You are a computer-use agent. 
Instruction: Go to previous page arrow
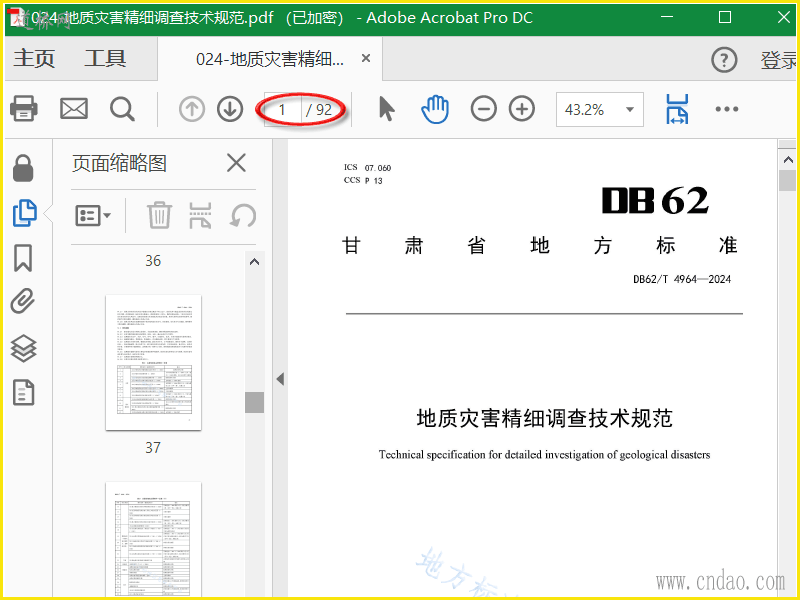(x=192, y=109)
